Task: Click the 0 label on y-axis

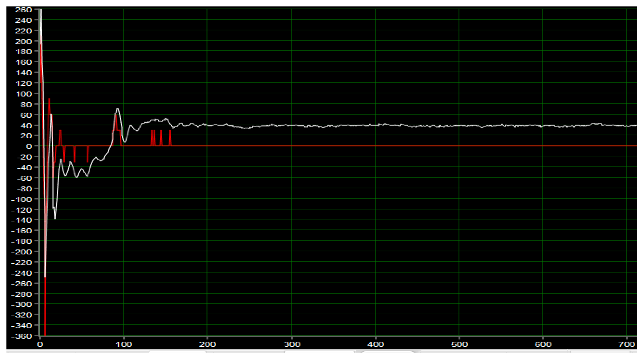Action: pos(29,146)
